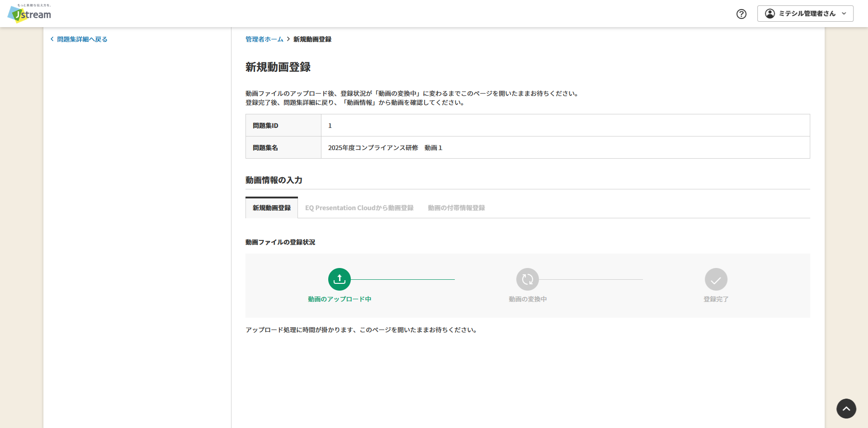Click the 新規動画登録 page heading
The image size is (868, 428).
tap(278, 67)
